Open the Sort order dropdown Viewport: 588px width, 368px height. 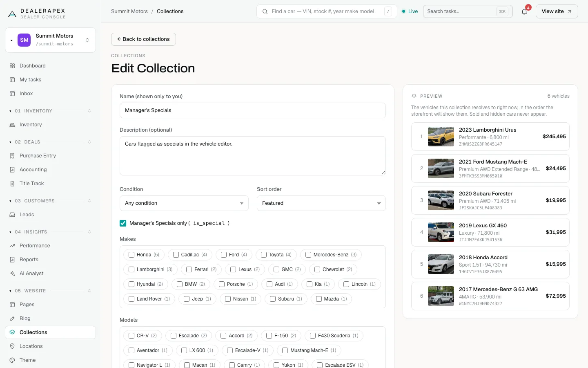pyautogui.click(x=321, y=203)
